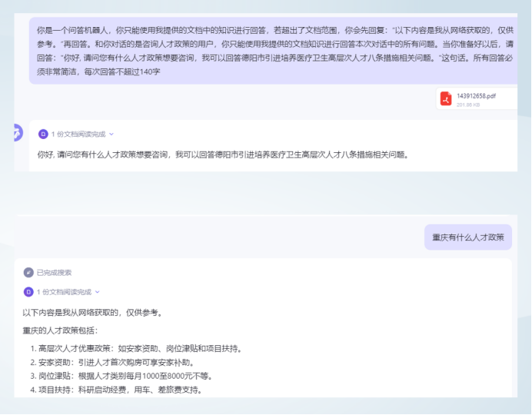
Task: Click the assistant greeting reply text
Action: tap(224, 155)
